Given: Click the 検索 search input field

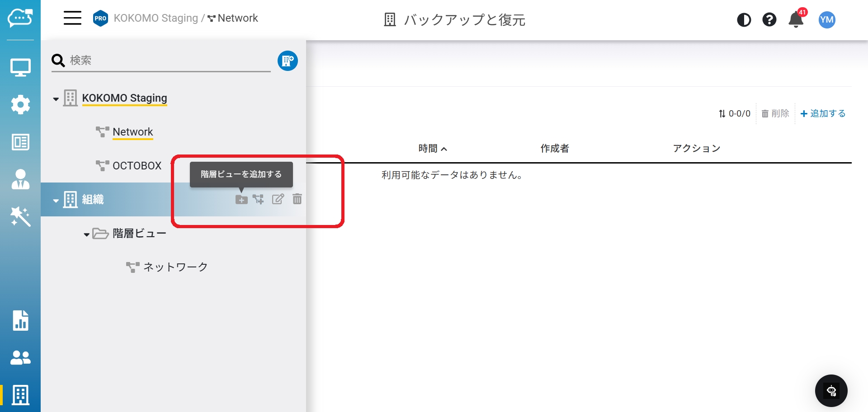Looking at the screenshot, I should [167, 61].
